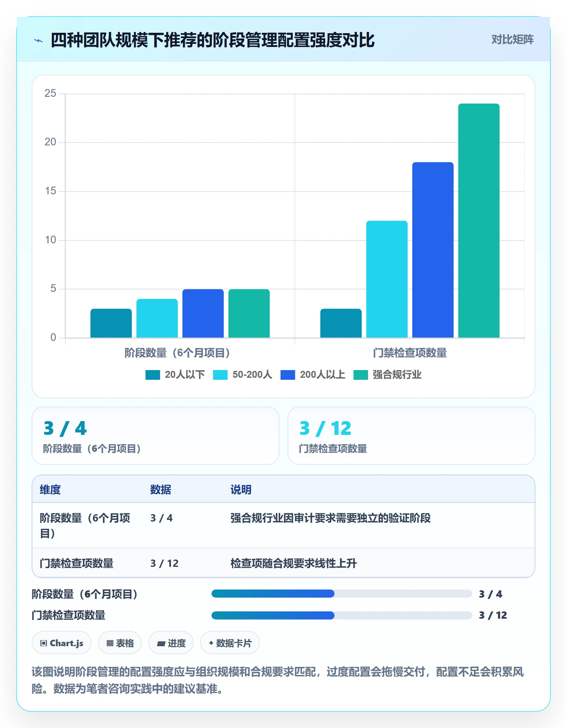Click y-axis tick label 25

pos(50,94)
